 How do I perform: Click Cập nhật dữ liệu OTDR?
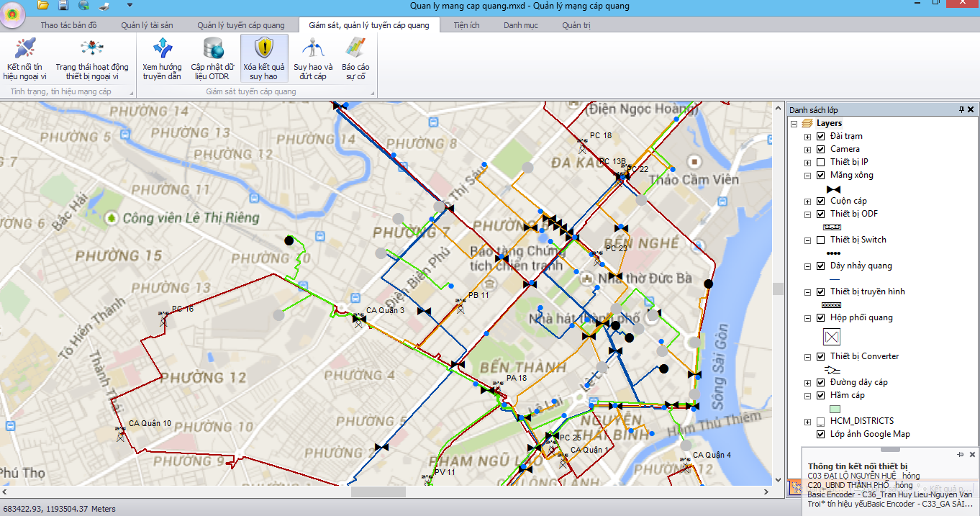[x=212, y=59]
